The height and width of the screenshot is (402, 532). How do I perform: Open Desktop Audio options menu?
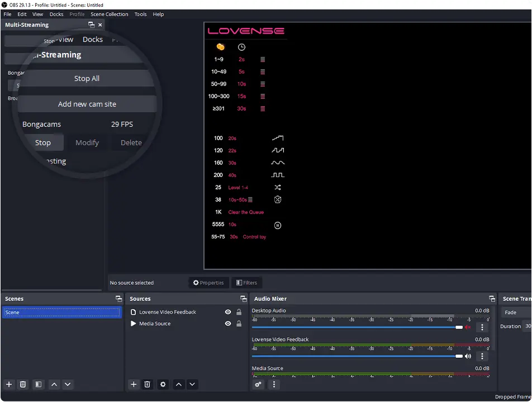[x=482, y=327]
